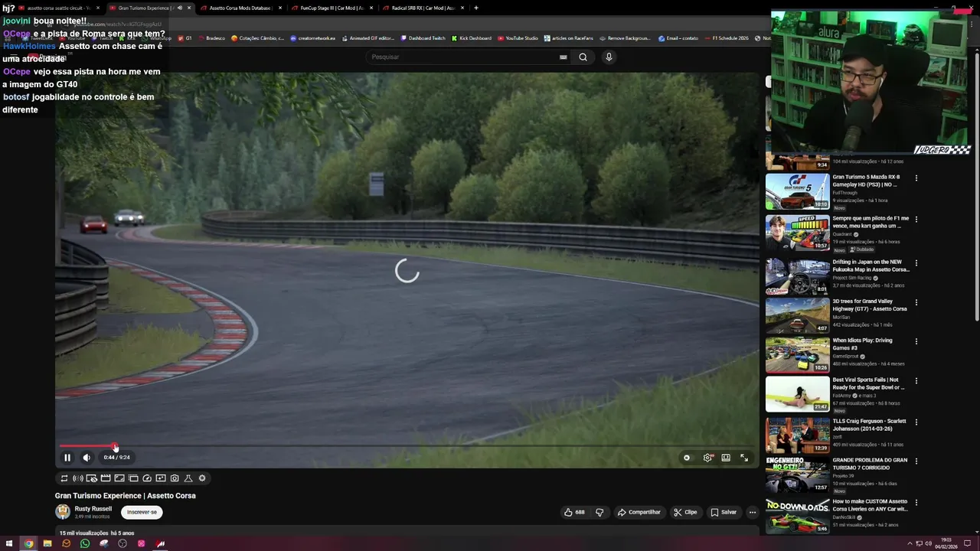Mute the tab using the Gran Turismo tab speaker icon
This screenshot has width=980, height=551.
(180, 8)
